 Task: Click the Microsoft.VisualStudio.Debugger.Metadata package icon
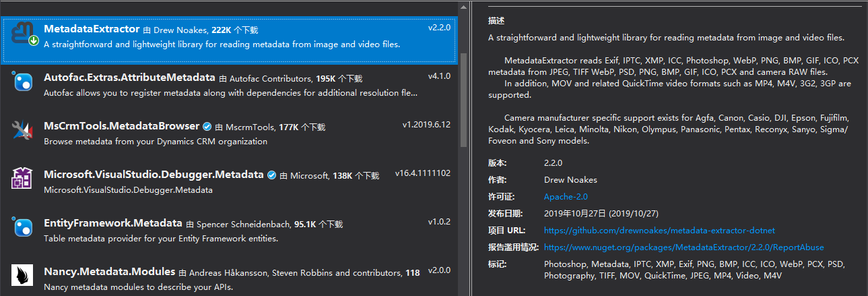coord(22,179)
